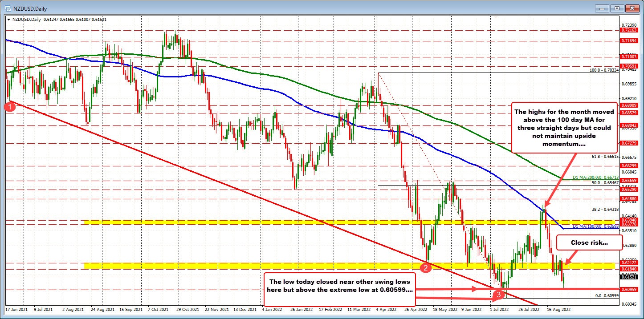
Task: Click the 0.72163 red price label
Action: pyautogui.click(x=628, y=30)
